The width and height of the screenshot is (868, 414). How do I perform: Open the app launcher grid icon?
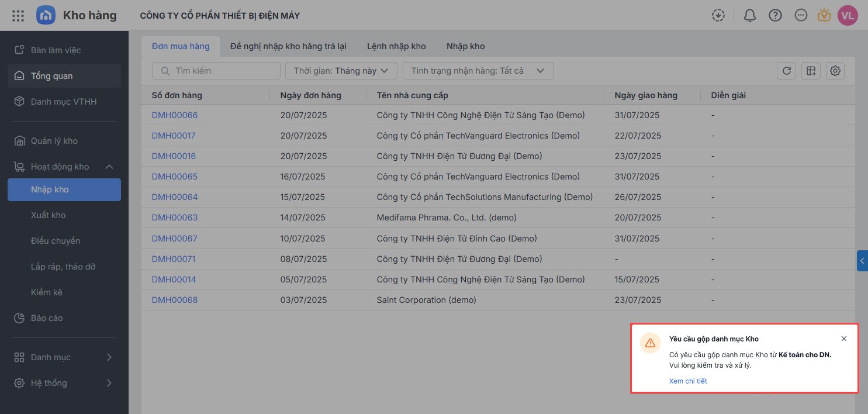(x=18, y=16)
